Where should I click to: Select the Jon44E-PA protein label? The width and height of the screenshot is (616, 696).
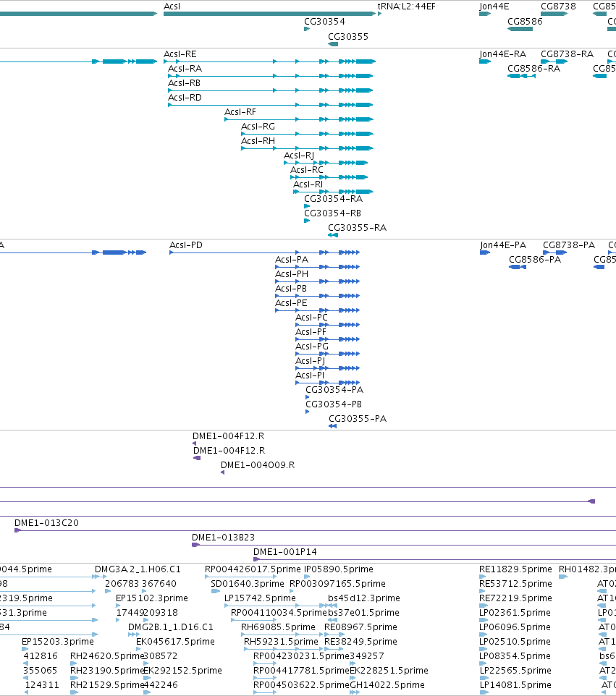(x=503, y=245)
